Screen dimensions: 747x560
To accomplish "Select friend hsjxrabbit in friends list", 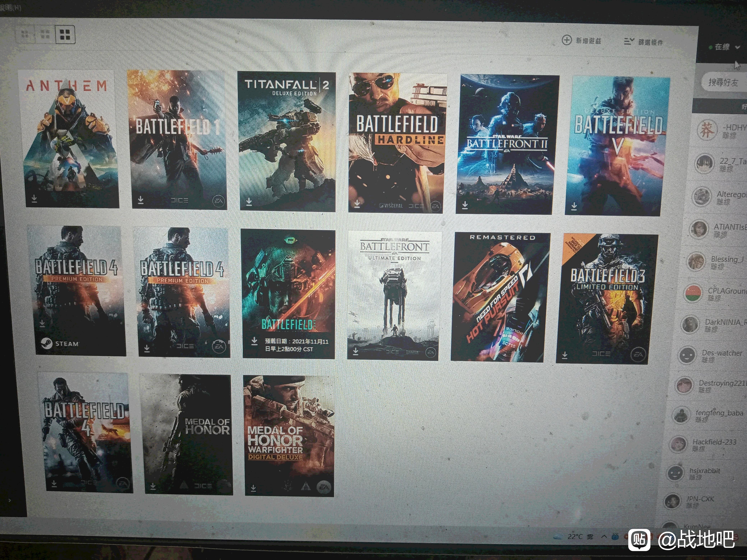I will click(704, 474).
